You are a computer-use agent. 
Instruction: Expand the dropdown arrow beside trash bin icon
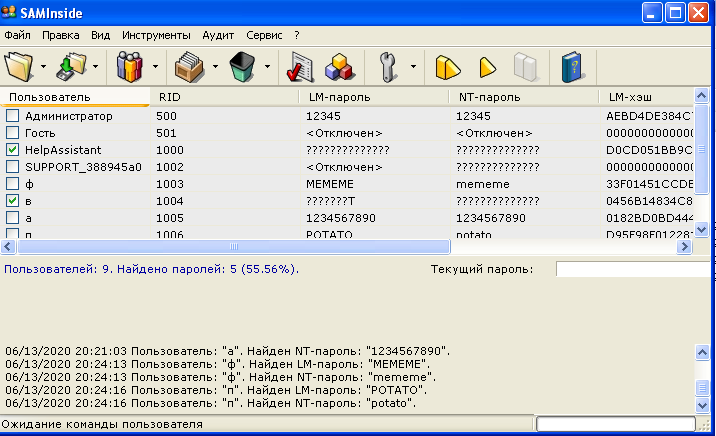pos(267,67)
